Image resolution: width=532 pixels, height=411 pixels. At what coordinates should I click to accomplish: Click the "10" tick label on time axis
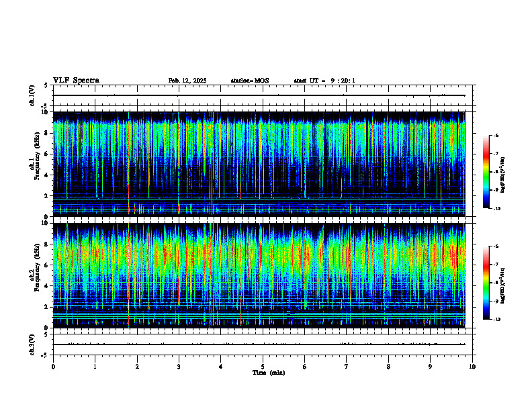click(x=472, y=367)
